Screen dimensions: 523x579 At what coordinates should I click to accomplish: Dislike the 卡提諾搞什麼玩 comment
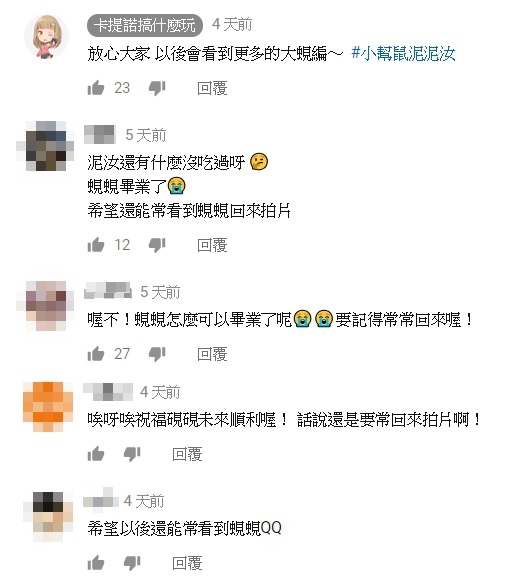[x=157, y=88]
